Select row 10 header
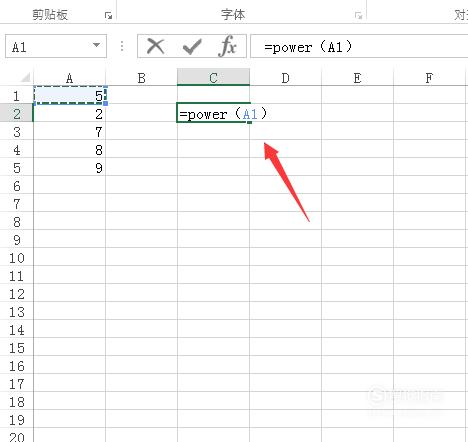This screenshot has height=442, width=468. (16, 258)
